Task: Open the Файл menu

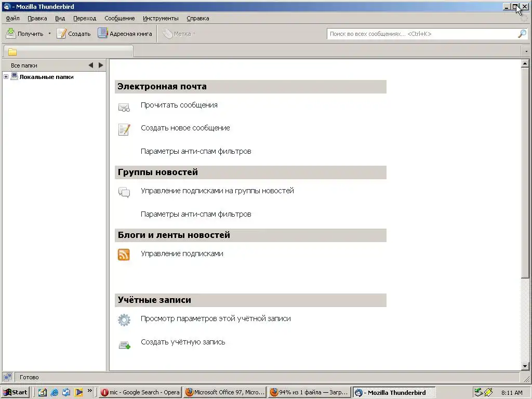Action: 12,18
